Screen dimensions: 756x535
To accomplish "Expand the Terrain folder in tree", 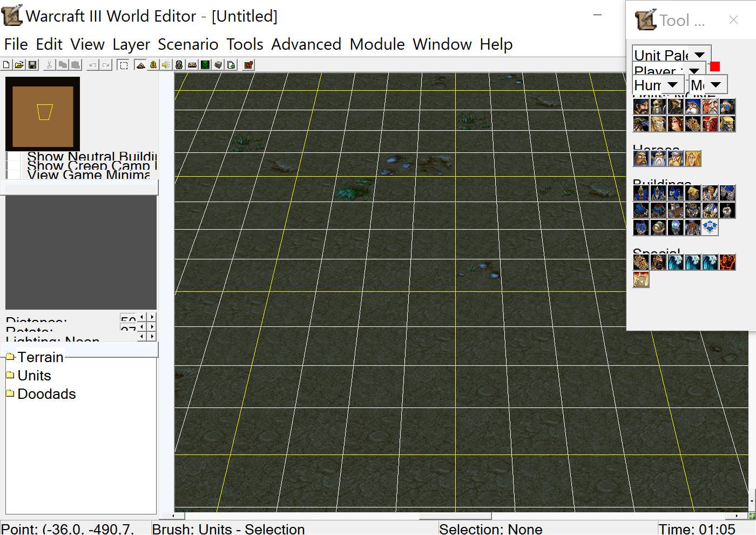I will (x=10, y=357).
